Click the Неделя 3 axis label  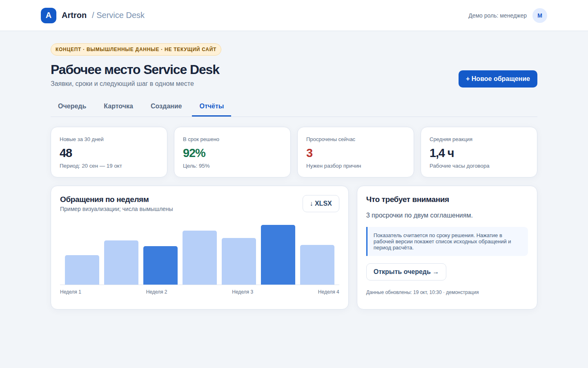pos(243,292)
